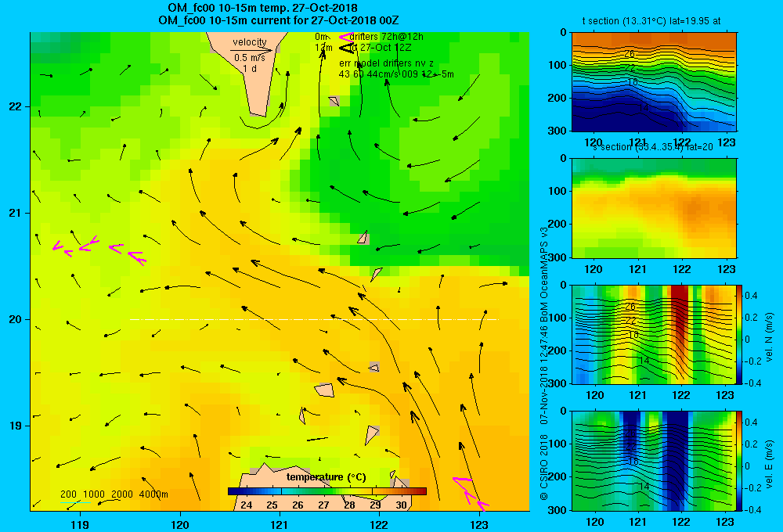Click latitude tick '22' on main map

click(x=15, y=107)
